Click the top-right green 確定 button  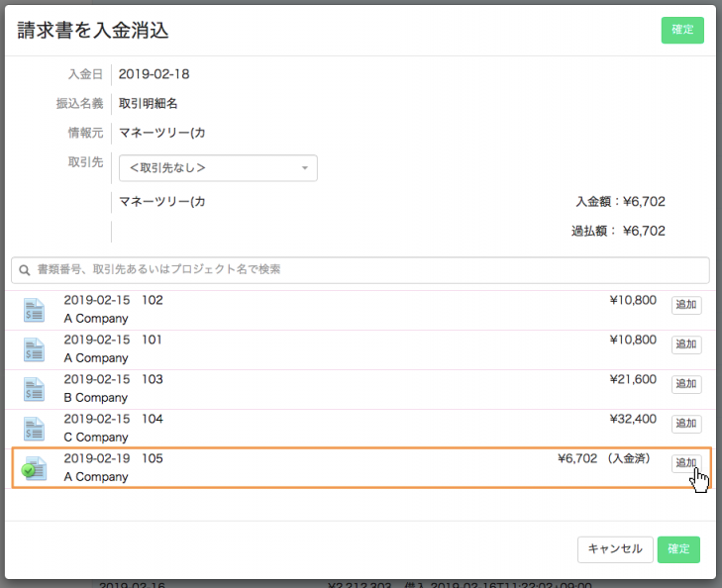(x=682, y=31)
